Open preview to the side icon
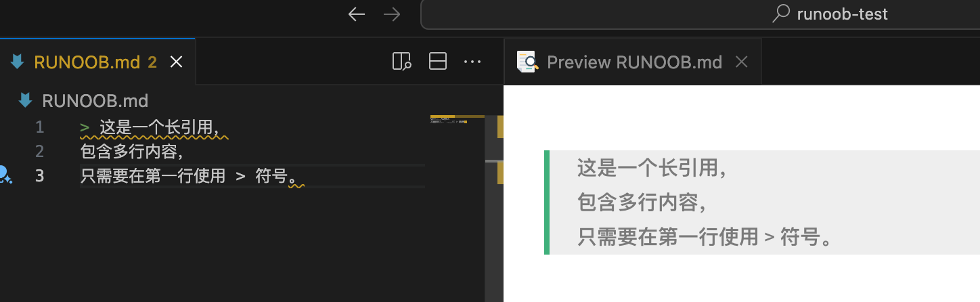This screenshot has width=980, height=302. click(401, 62)
